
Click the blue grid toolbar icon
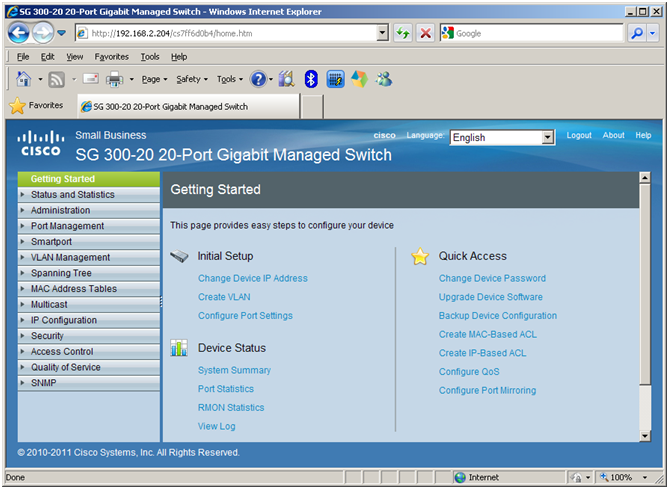tap(335, 79)
